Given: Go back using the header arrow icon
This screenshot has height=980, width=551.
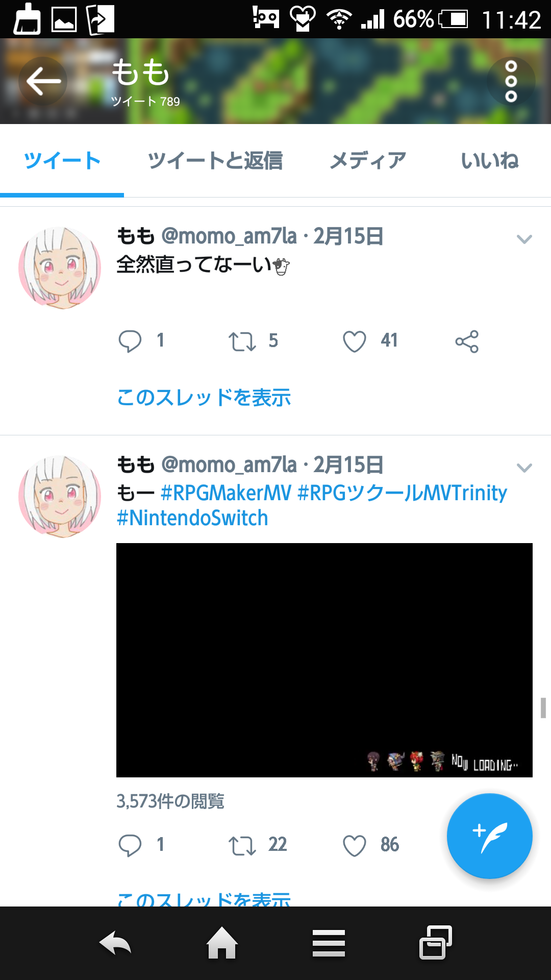Looking at the screenshot, I should click(x=43, y=81).
